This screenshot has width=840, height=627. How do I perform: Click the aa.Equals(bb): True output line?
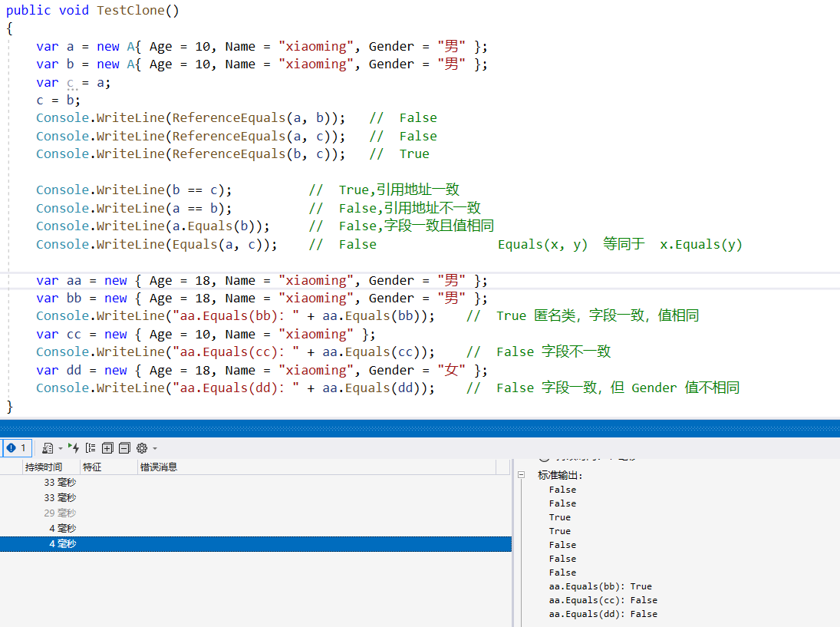click(x=600, y=586)
